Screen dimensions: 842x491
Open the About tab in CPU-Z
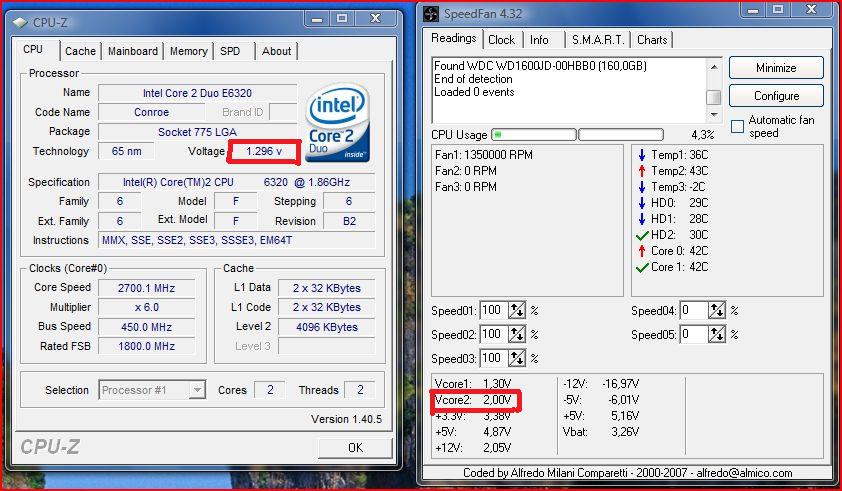[277, 51]
